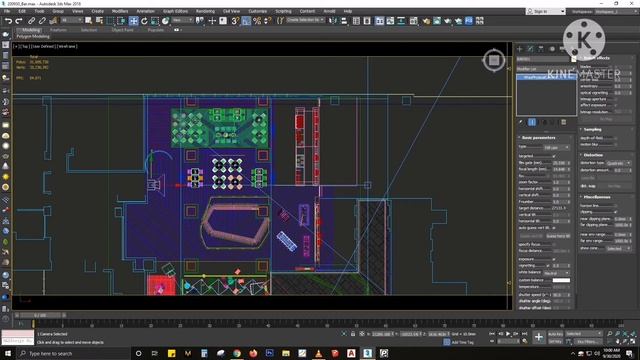Image resolution: width=640 pixels, height=360 pixels.
Task: Open Select by Name dialog icon
Action: tap(99, 20)
